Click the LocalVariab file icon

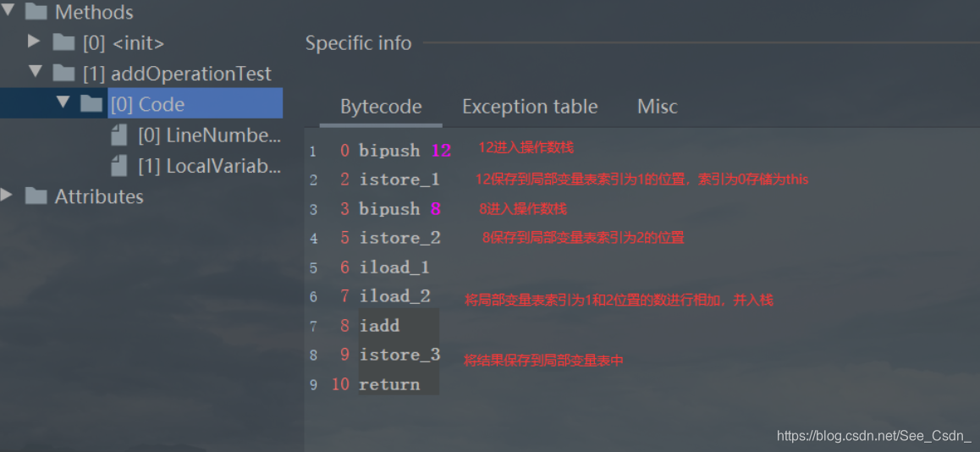click(x=118, y=165)
